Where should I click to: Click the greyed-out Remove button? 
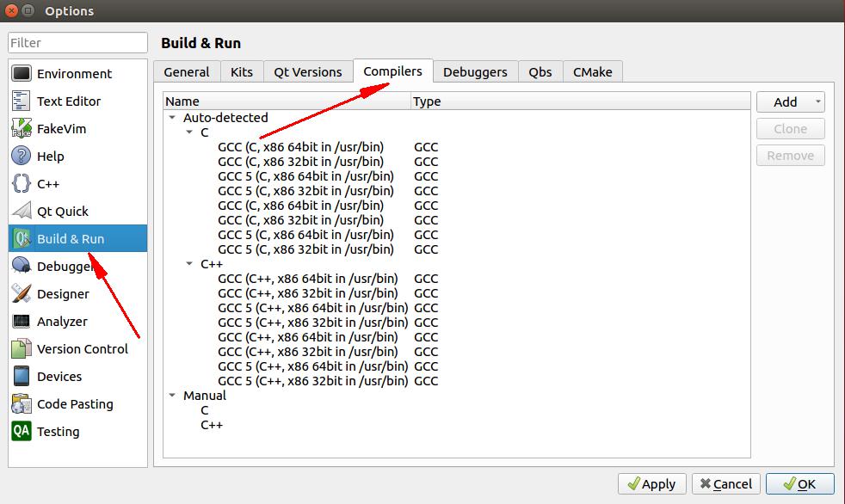(791, 156)
